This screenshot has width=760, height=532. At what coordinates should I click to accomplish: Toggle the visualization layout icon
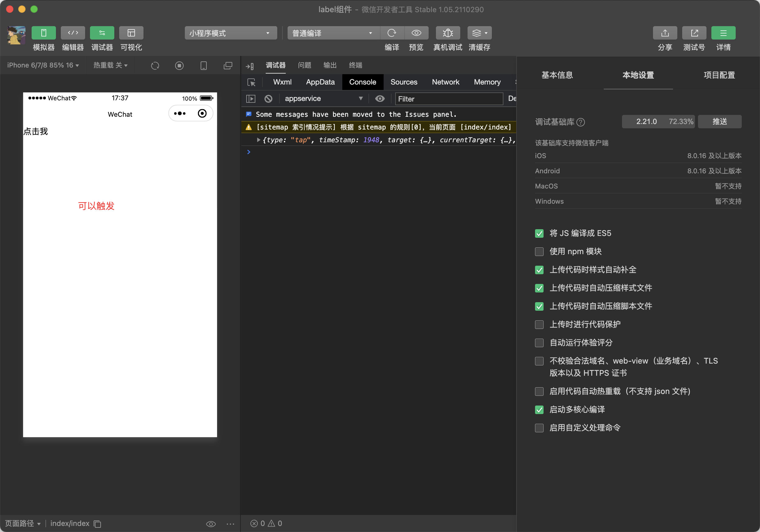click(131, 33)
